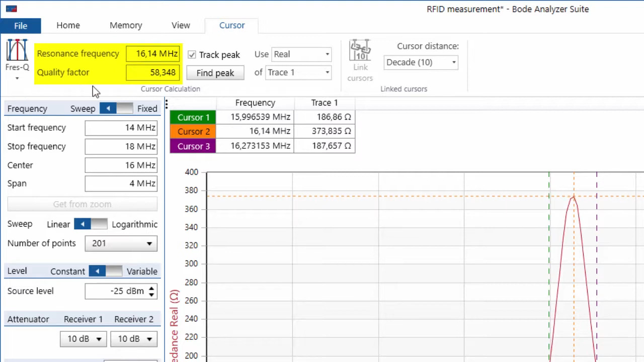Click the Fres-Q cursor calculation icon

pyautogui.click(x=17, y=51)
